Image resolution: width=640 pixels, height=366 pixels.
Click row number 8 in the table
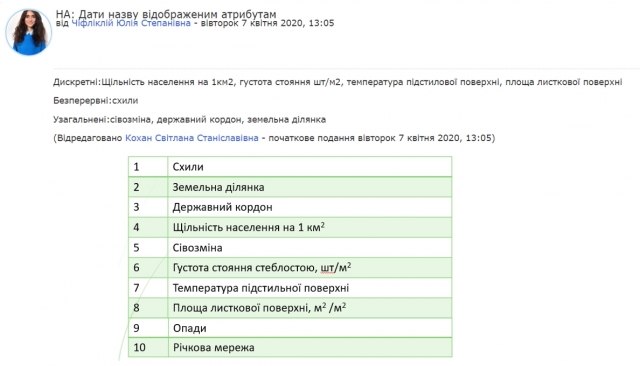click(x=148, y=308)
